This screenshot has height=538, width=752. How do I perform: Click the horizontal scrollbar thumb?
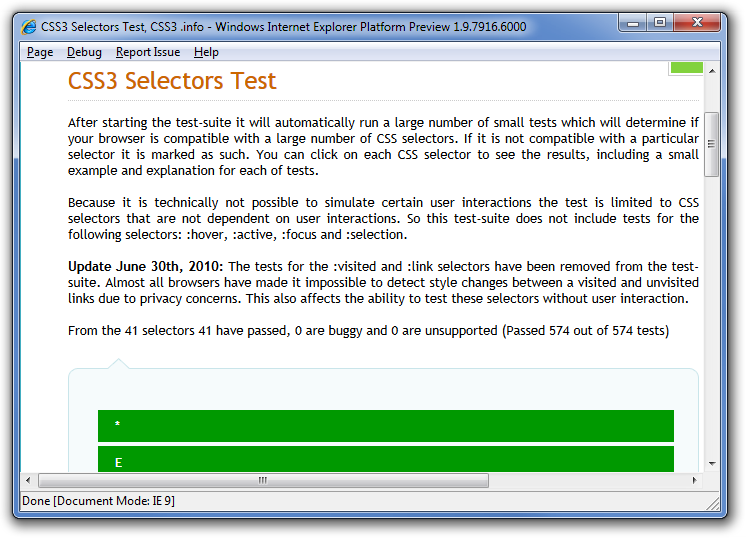pos(263,480)
